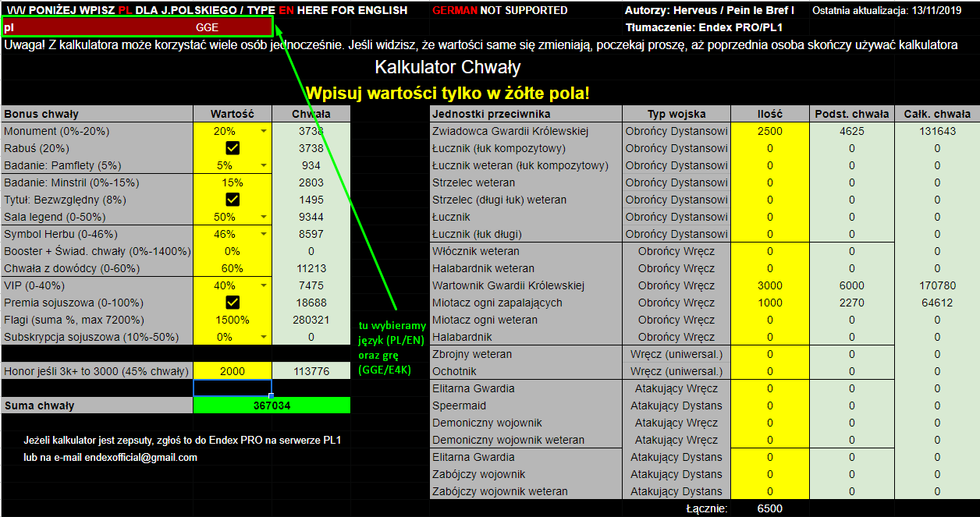The height and width of the screenshot is (517, 980).
Task: Click the base glory cell 4625
Action: tap(852, 131)
